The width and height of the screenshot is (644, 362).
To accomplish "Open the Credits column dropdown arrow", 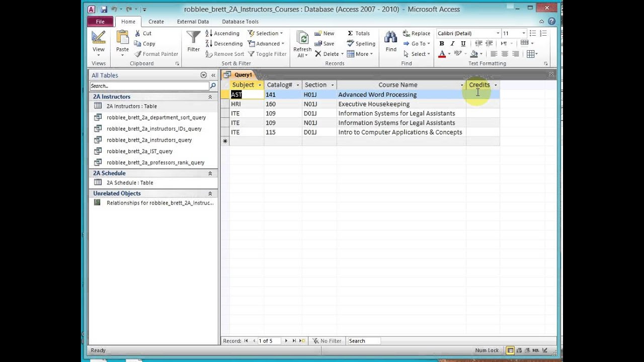I will [x=495, y=85].
